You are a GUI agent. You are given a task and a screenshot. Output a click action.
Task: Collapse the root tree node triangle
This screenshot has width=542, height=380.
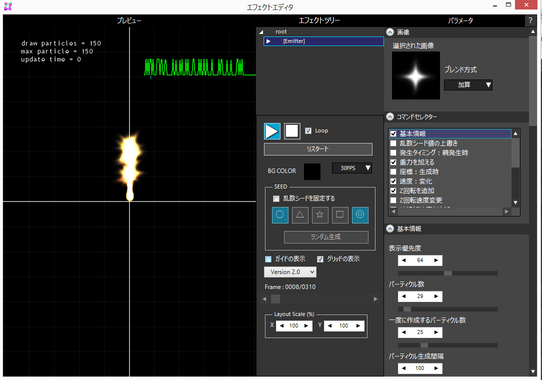point(262,32)
